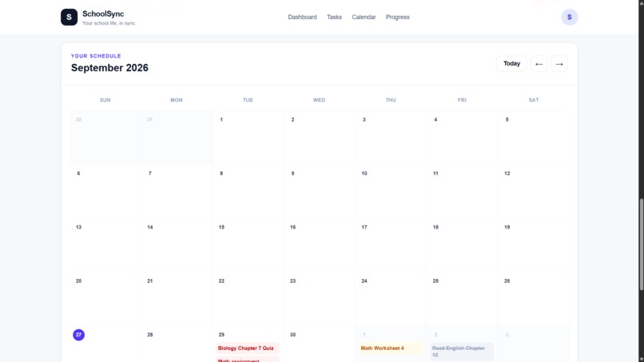
Task: Select September 17 cell
Action: click(391, 245)
